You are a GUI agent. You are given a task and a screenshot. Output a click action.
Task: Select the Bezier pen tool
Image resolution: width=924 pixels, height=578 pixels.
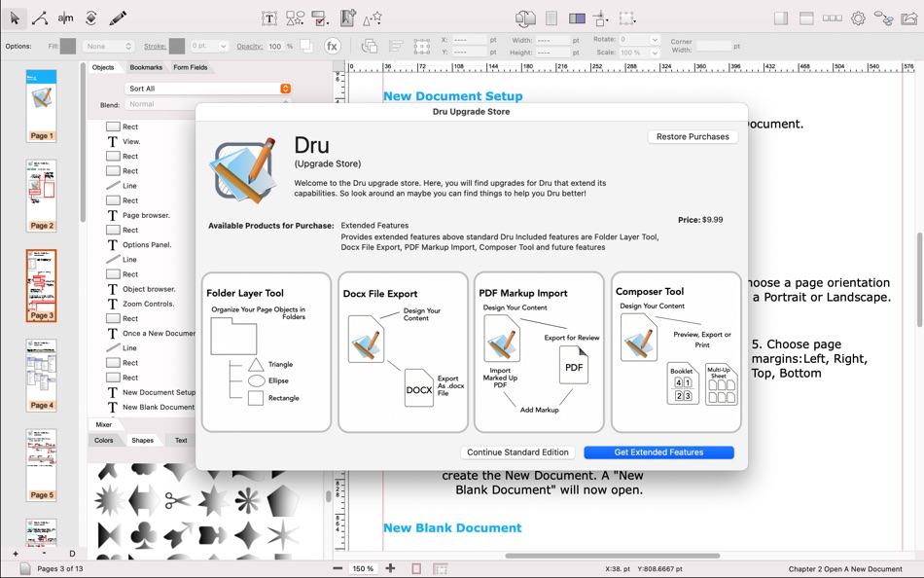[x=41, y=18]
